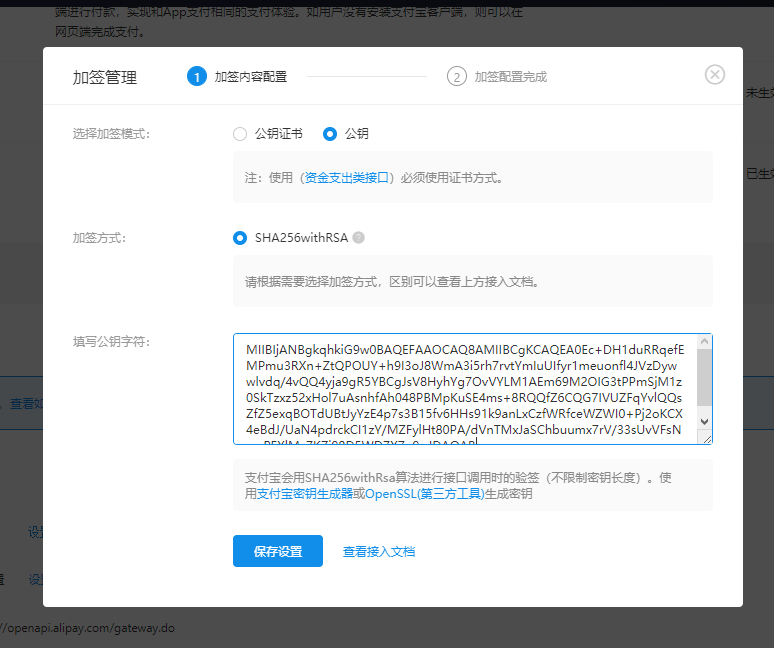Click the 加签内容配置 step label

[x=251, y=76]
